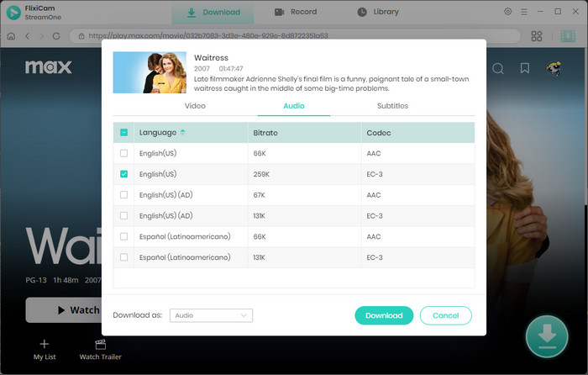Check English(US) (AD) 67K AAC track
The height and width of the screenshot is (375, 588).
[x=123, y=195]
